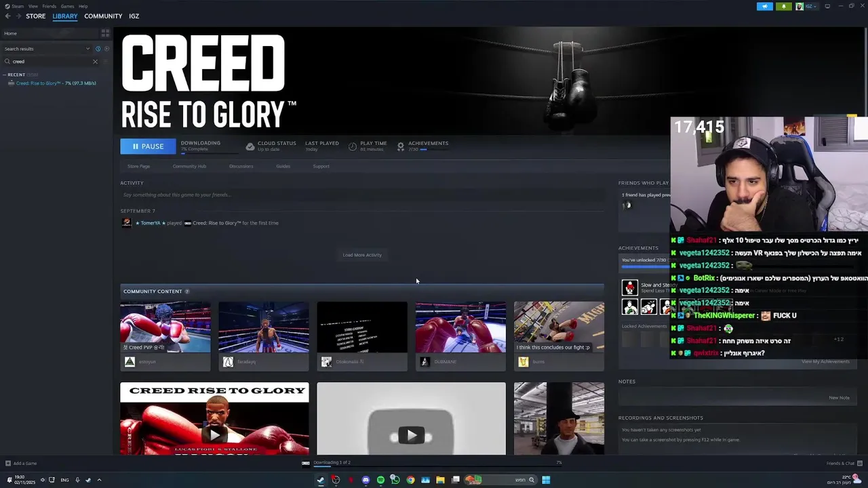Collapse the RECENT category
This screenshot has width=868, height=488.
click(5, 75)
